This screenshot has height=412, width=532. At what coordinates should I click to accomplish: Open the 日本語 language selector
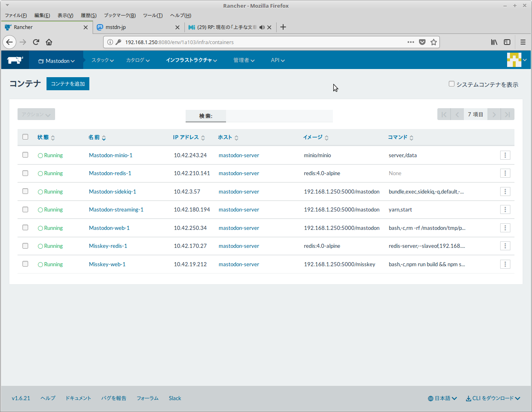click(442, 398)
